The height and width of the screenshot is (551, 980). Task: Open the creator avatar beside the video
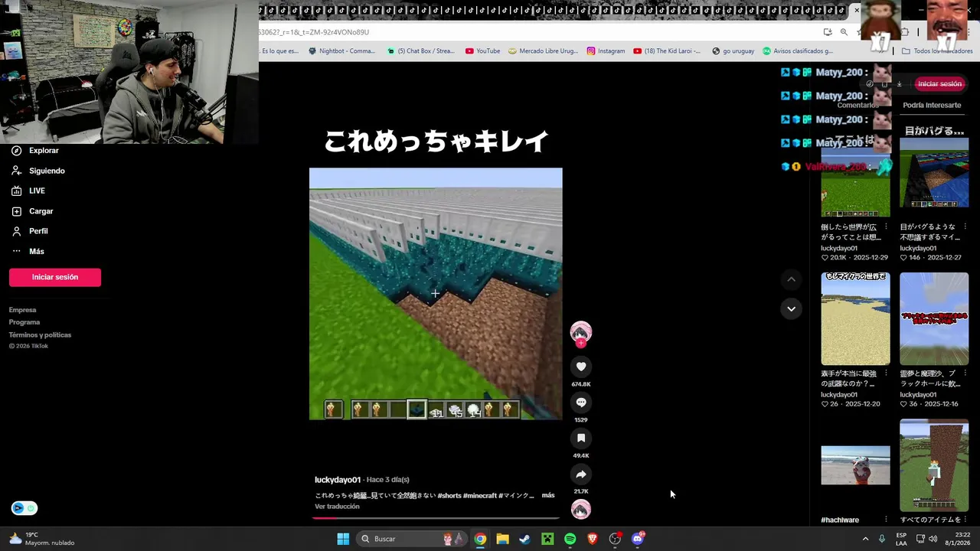581,331
